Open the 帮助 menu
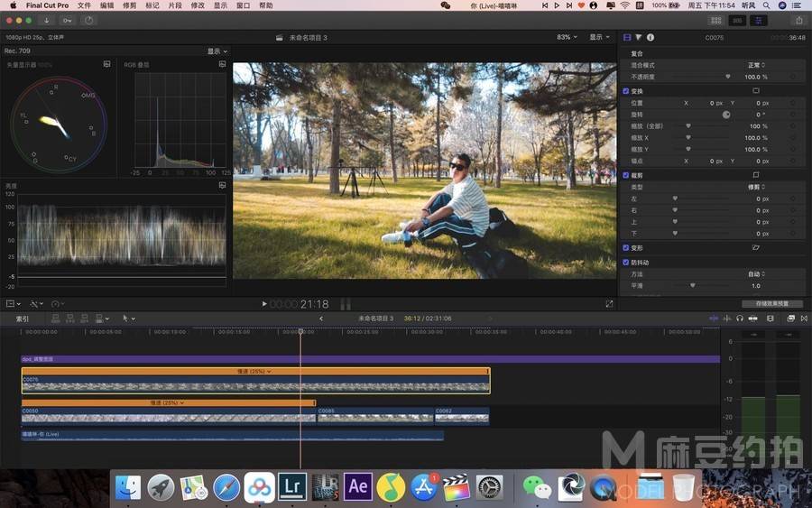The image size is (812, 508). [265, 5]
